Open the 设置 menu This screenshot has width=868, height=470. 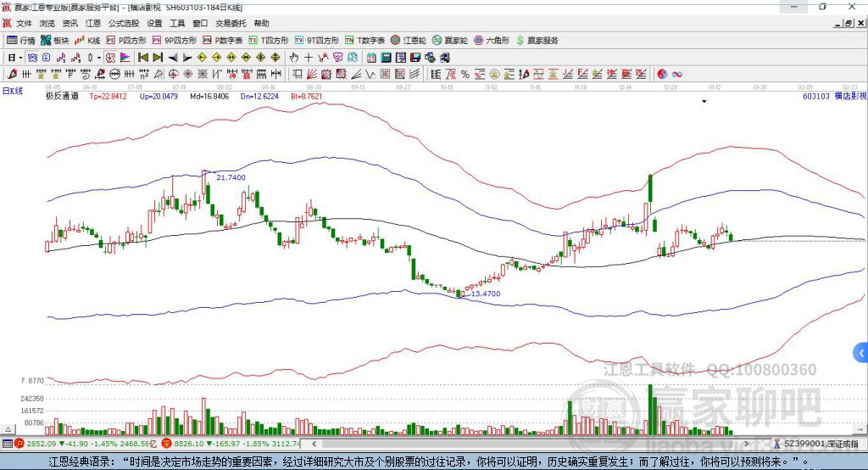154,23
